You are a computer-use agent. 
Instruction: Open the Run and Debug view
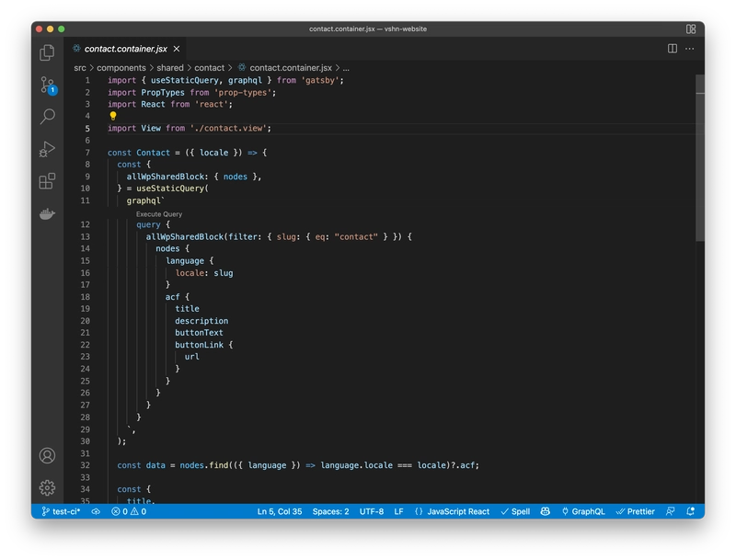47,149
